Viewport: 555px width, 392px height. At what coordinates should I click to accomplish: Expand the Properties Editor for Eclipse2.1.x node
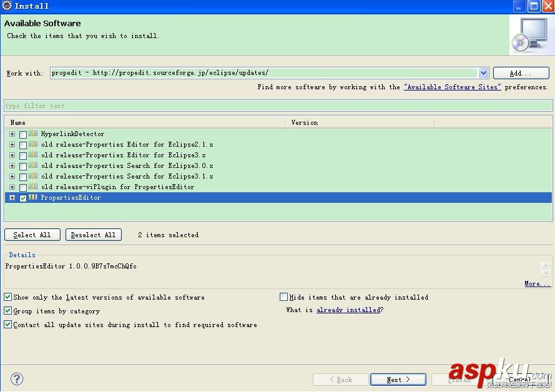(12, 144)
